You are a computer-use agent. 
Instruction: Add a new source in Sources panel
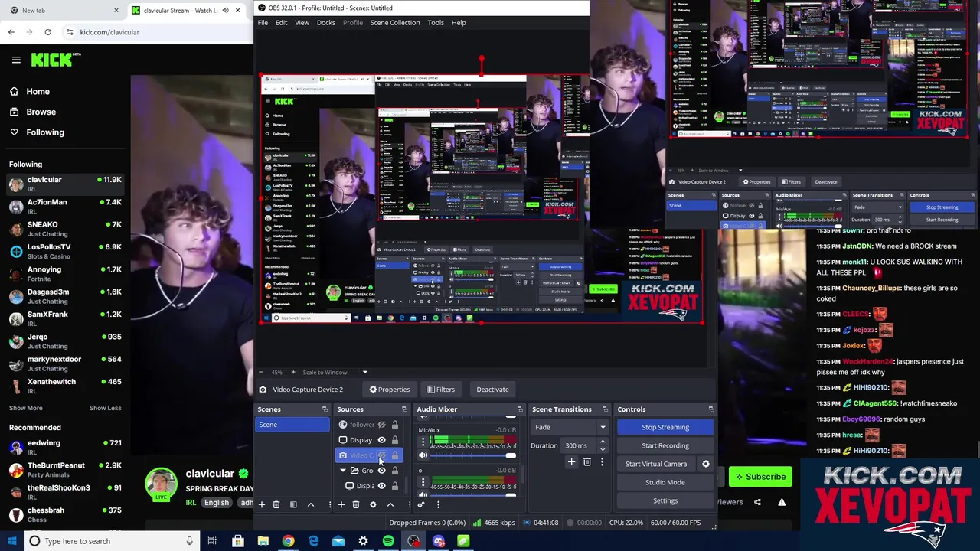click(341, 505)
